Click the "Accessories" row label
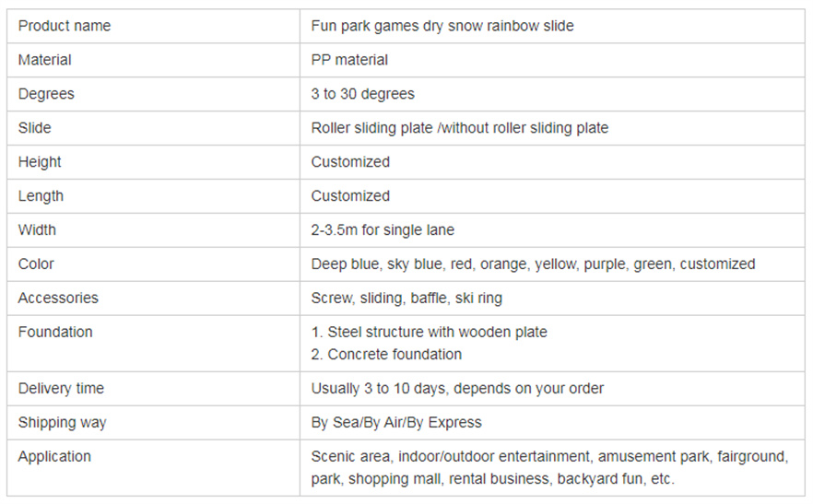This screenshot has height=504, width=813. [58, 298]
